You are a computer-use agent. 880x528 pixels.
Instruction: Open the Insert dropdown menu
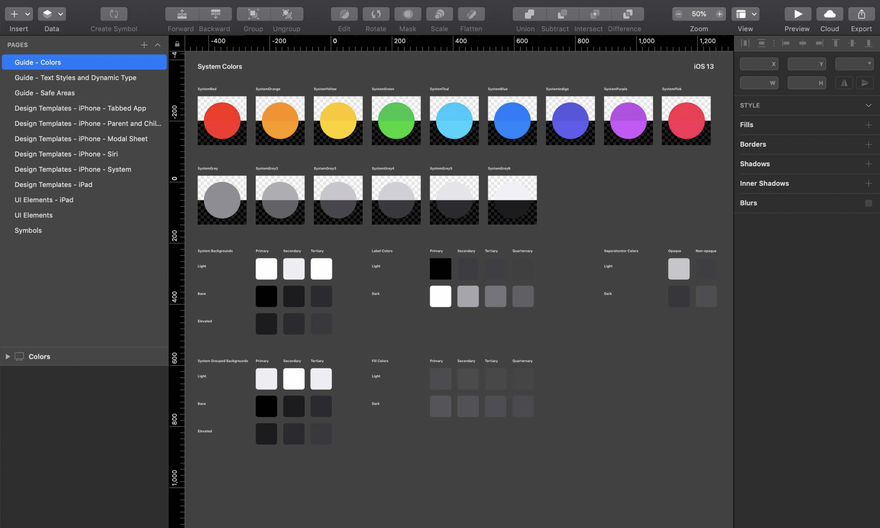[x=19, y=14]
